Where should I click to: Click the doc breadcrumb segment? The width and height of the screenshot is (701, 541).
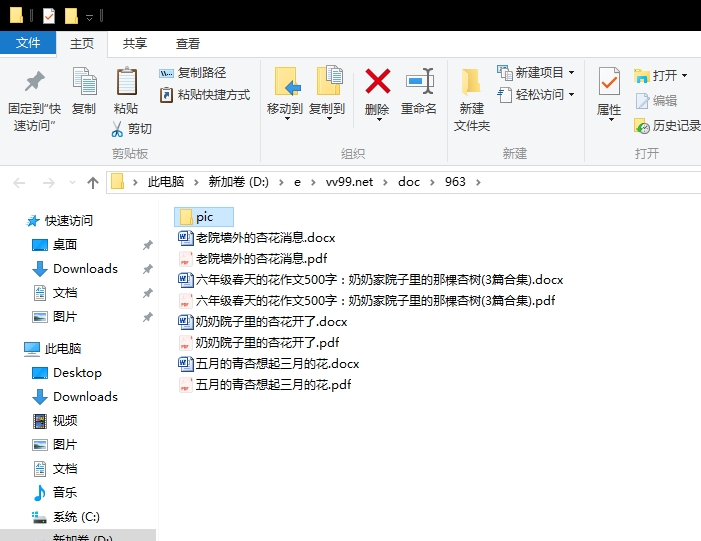[x=409, y=182]
